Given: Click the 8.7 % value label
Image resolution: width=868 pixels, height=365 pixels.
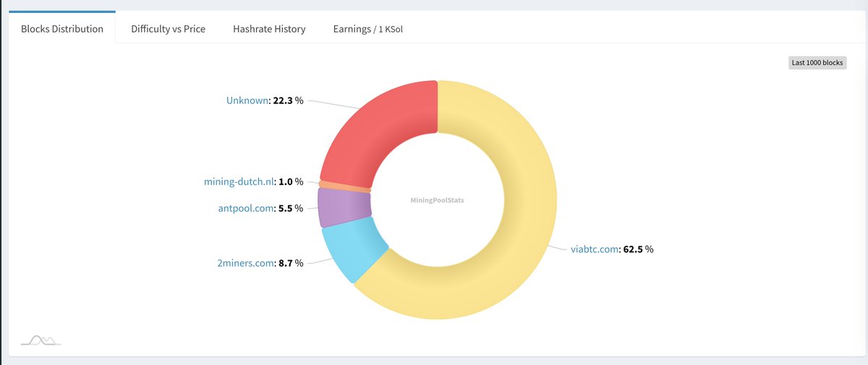Looking at the screenshot, I should [x=291, y=263].
